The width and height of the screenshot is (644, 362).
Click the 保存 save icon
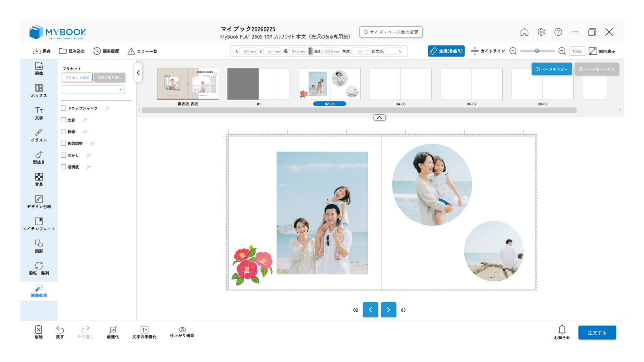[x=36, y=51]
